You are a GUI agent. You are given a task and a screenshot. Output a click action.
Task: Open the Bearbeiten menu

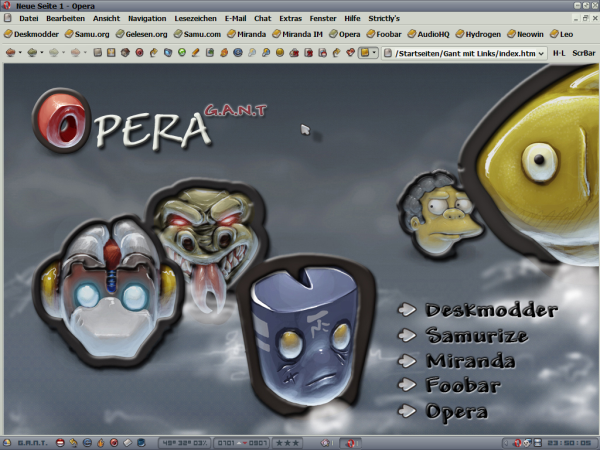click(x=65, y=18)
